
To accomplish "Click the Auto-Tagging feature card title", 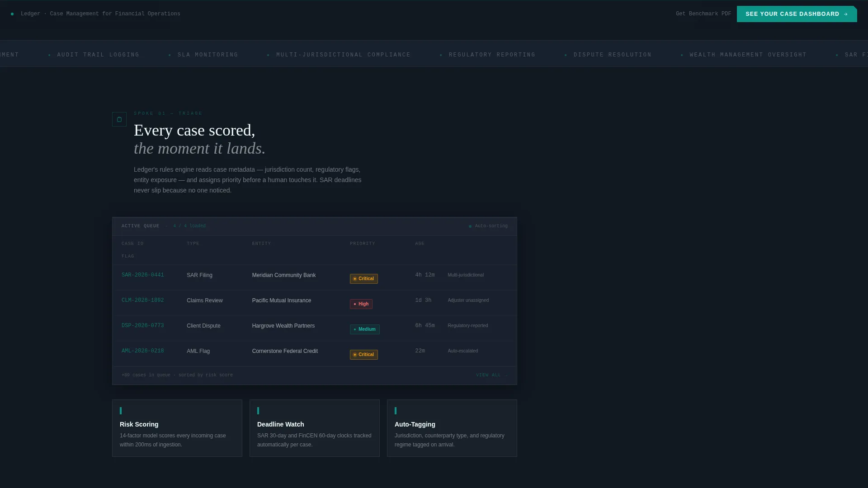I will [x=415, y=425].
